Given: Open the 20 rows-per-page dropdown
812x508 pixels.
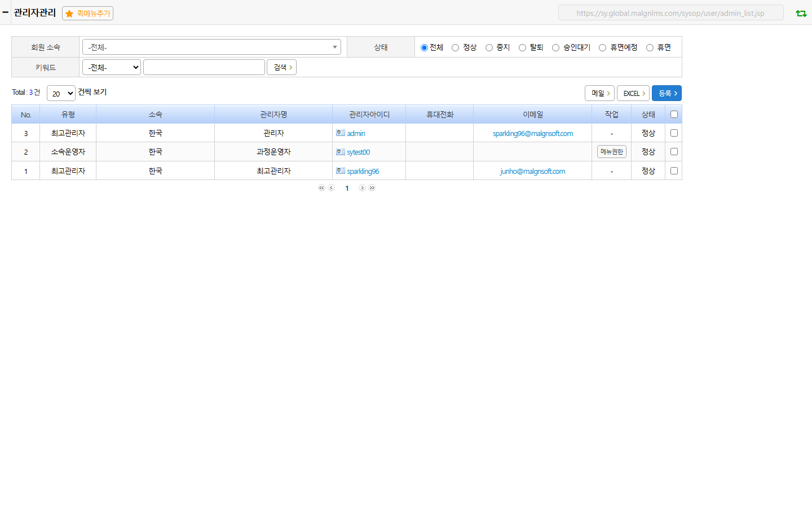Looking at the screenshot, I should 61,93.
